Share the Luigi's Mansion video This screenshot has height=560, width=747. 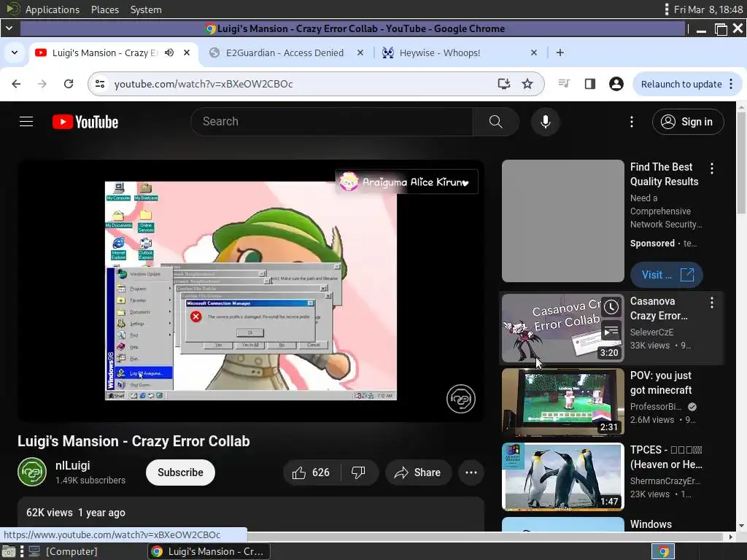click(417, 472)
